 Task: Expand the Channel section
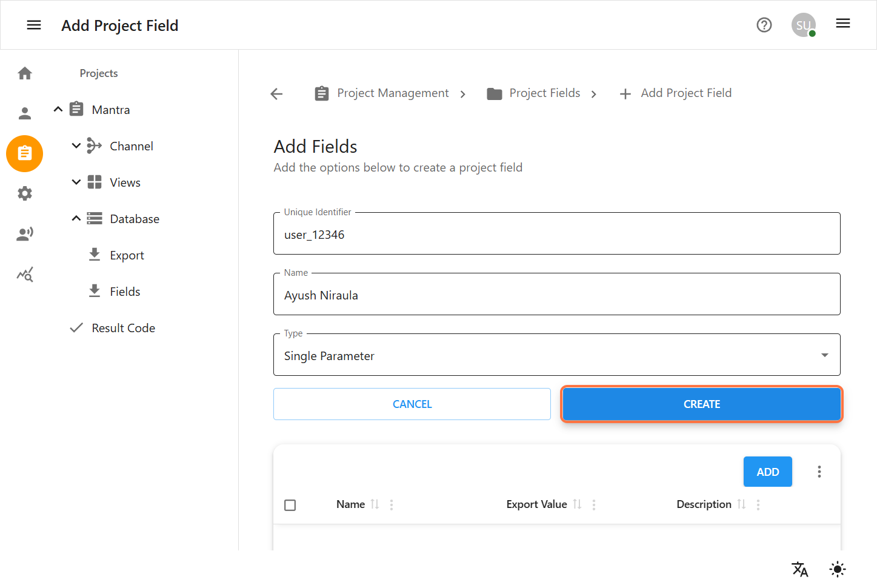coord(76,145)
